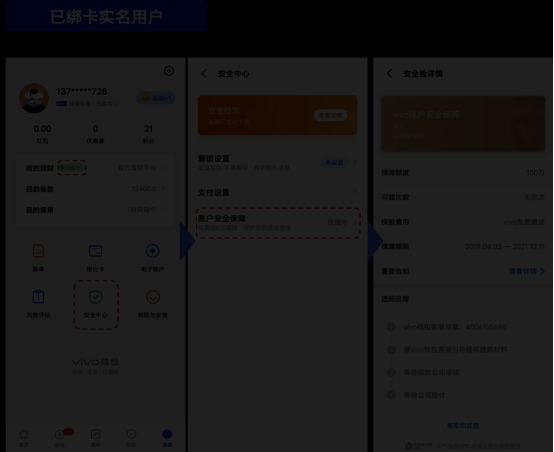Click masked phone number 137*****728
The width and height of the screenshot is (554, 452).
click(x=81, y=92)
